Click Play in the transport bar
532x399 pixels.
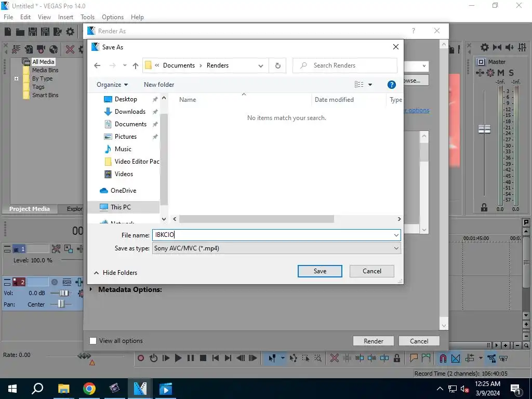pos(178,358)
